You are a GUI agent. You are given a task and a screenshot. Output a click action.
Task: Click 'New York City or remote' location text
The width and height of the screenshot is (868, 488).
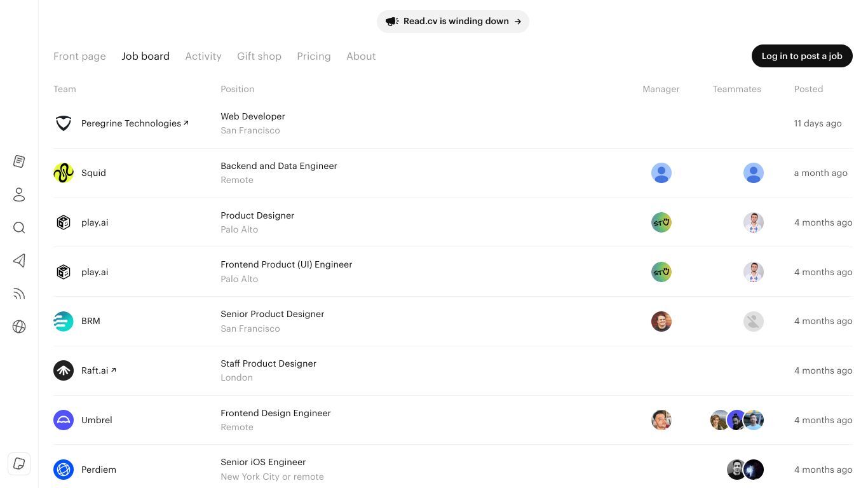(x=272, y=477)
